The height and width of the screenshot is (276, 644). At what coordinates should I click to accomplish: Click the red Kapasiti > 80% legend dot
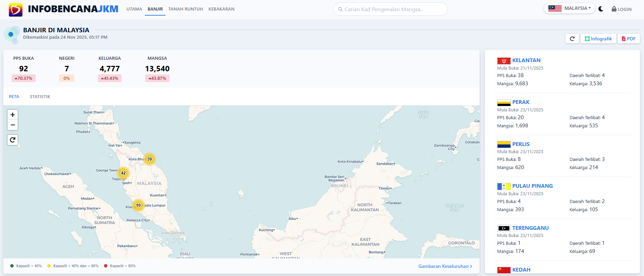click(x=106, y=266)
